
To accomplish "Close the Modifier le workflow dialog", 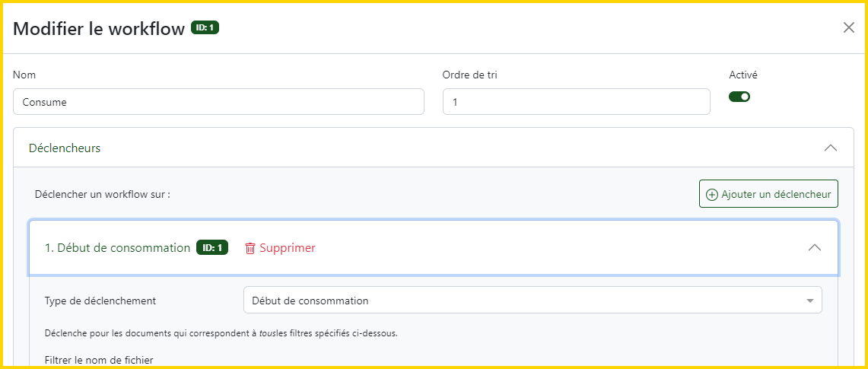I will coord(849,28).
